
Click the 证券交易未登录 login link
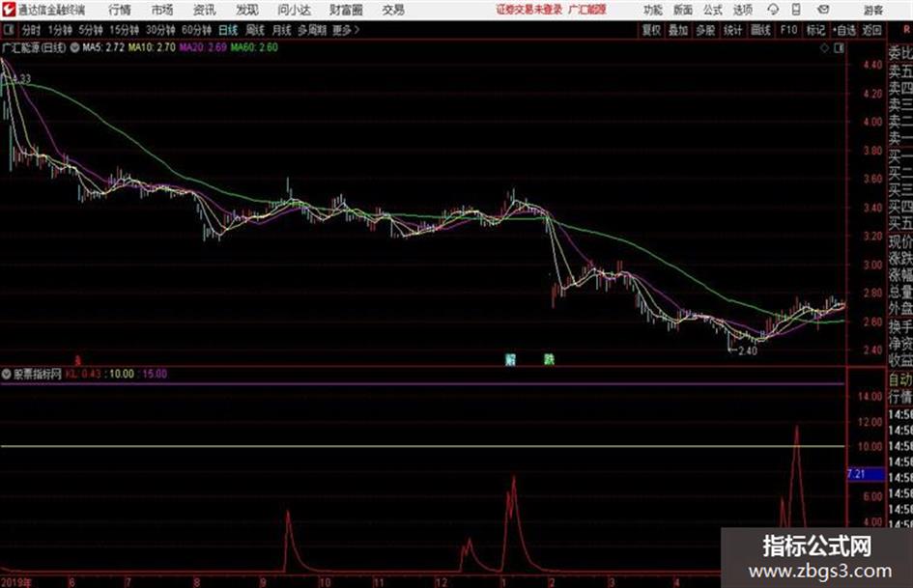pyautogui.click(x=529, y=10)
